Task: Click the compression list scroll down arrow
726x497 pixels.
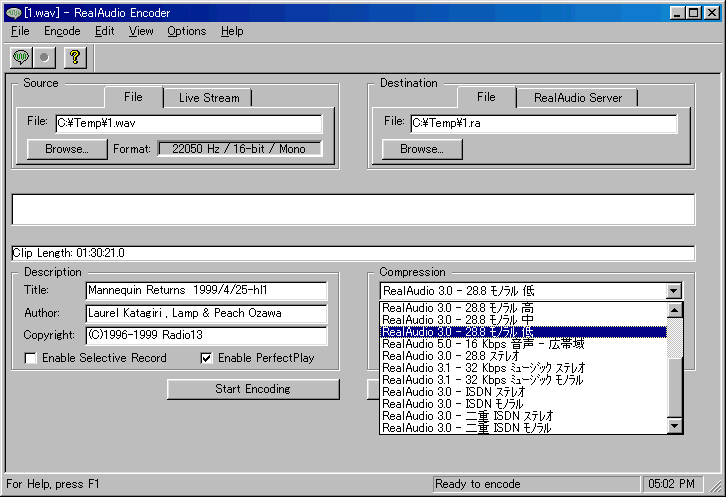Action: [x=675, y=426]
